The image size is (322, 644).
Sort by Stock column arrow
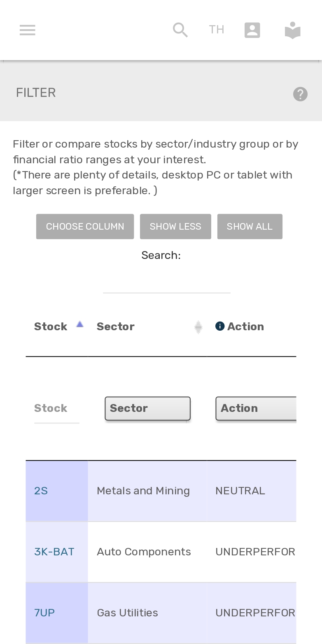80,325
